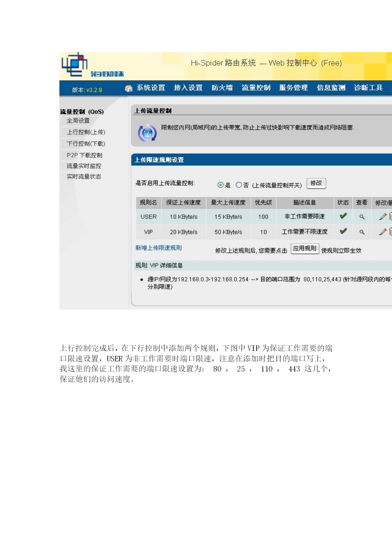Click the home icon beside 系统设置
392x554 pixels.
coord(129,88)
